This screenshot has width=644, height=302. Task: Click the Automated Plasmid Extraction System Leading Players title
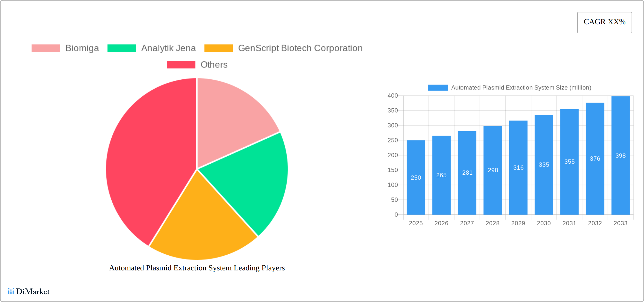pos(197,268)
